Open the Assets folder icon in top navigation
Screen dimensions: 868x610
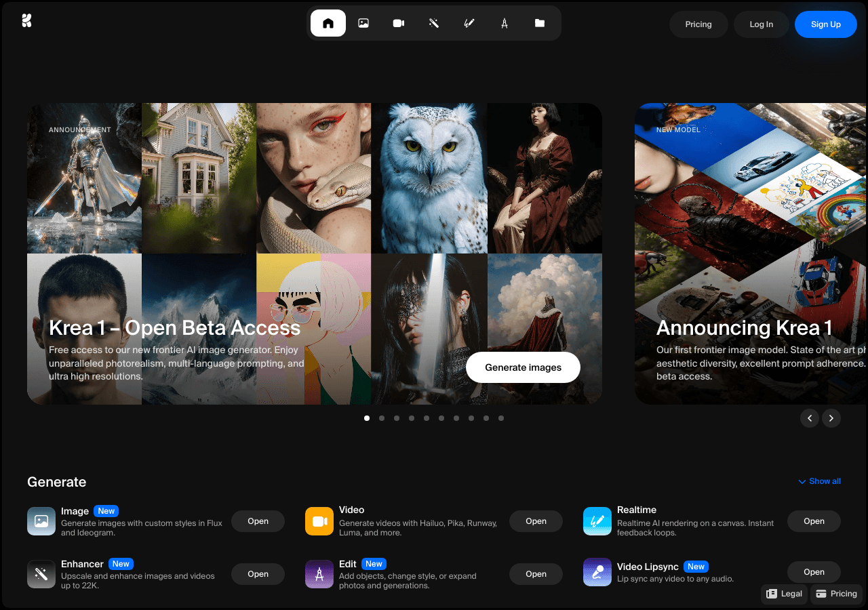tap(540, 23)
